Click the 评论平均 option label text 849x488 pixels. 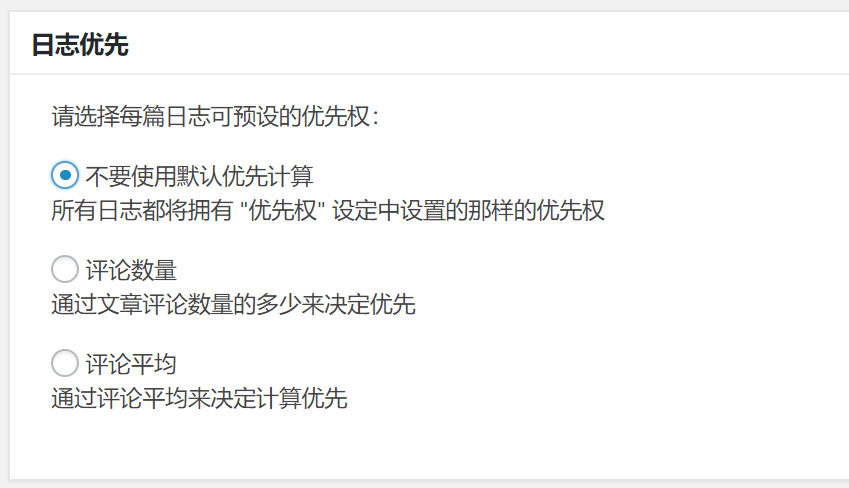point(131,364)
